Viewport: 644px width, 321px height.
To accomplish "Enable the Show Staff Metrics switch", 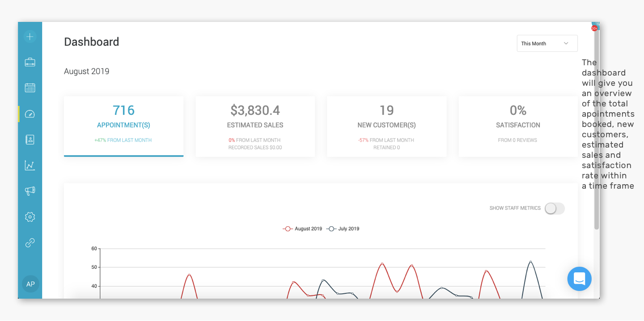I will pyautogui.click(x=555, y=208).
